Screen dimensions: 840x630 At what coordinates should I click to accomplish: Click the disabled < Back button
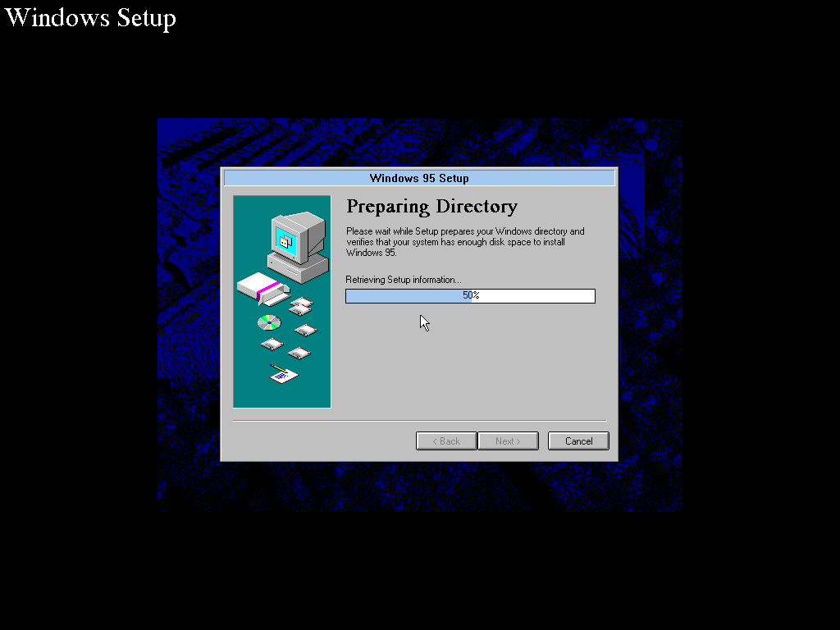pos(446,441)
